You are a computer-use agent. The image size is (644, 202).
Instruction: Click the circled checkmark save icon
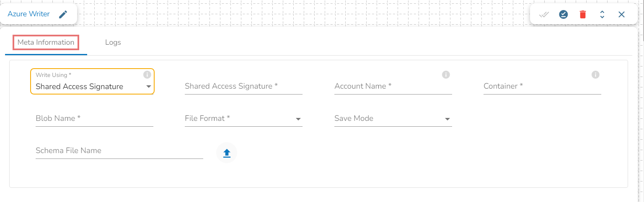pos(564,15)
